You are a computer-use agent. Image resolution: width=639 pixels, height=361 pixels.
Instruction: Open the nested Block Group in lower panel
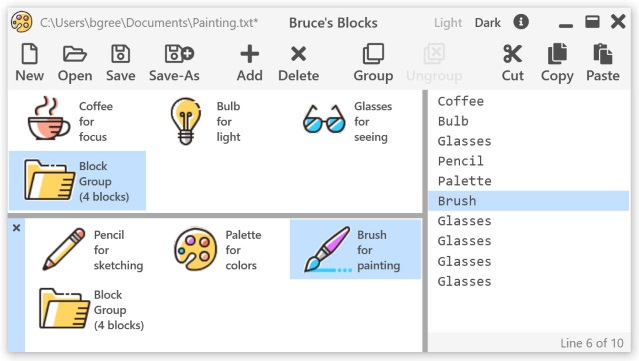pos(92,310)
